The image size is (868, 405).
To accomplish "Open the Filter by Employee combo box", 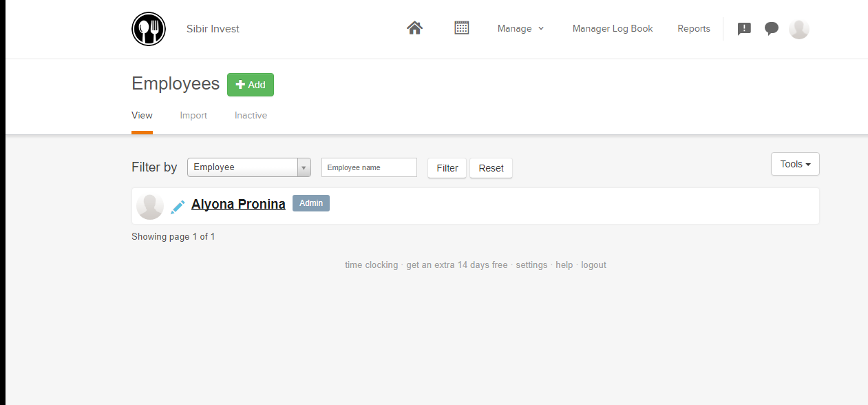I will pos(248,167).
